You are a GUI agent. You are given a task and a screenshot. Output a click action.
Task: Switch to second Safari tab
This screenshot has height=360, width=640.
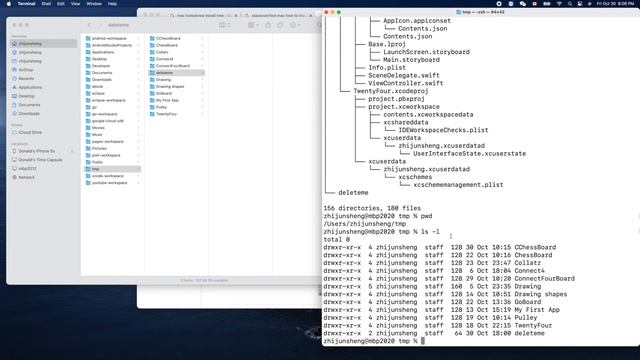click(279, 16)
